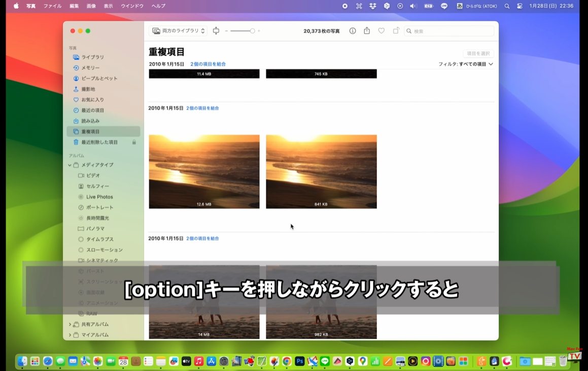Select the 12.6 MB sunset photo
Image resolution: width=588 pixels, height=371 pixels.
point(204,172)
